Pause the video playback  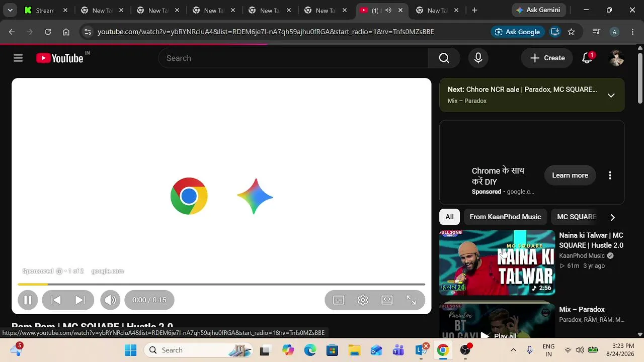tap(28, 300)
